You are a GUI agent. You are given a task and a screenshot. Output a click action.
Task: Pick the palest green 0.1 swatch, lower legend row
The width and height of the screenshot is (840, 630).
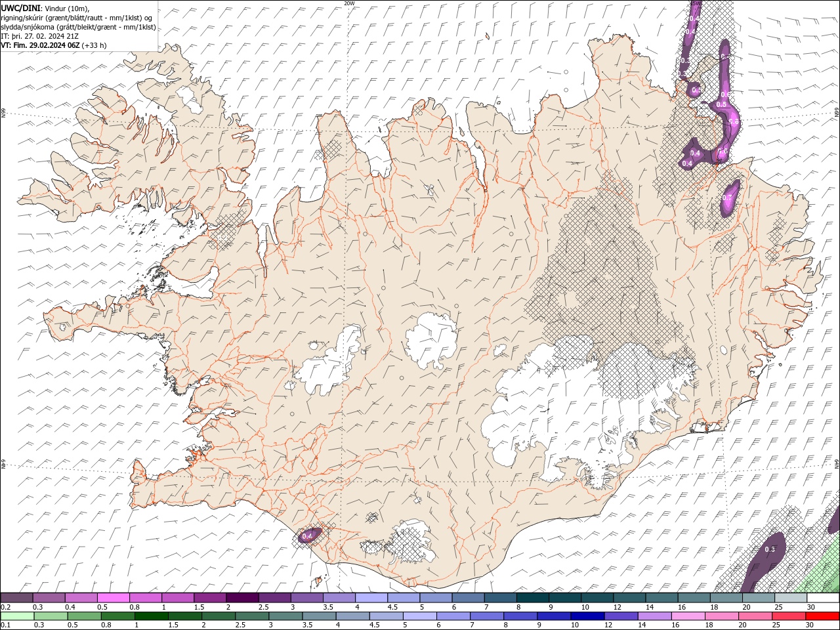[17, 616]
